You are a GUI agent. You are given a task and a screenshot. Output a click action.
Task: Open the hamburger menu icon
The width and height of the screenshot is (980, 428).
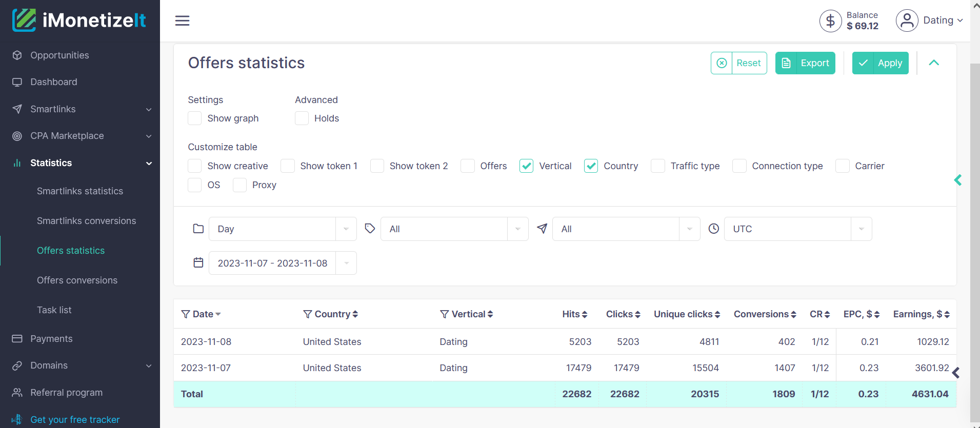[x=182, y=21]
